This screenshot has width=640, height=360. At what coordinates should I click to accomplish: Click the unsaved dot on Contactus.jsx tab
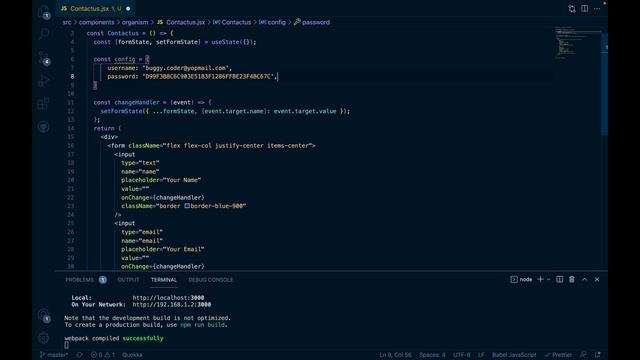(128, 9)
